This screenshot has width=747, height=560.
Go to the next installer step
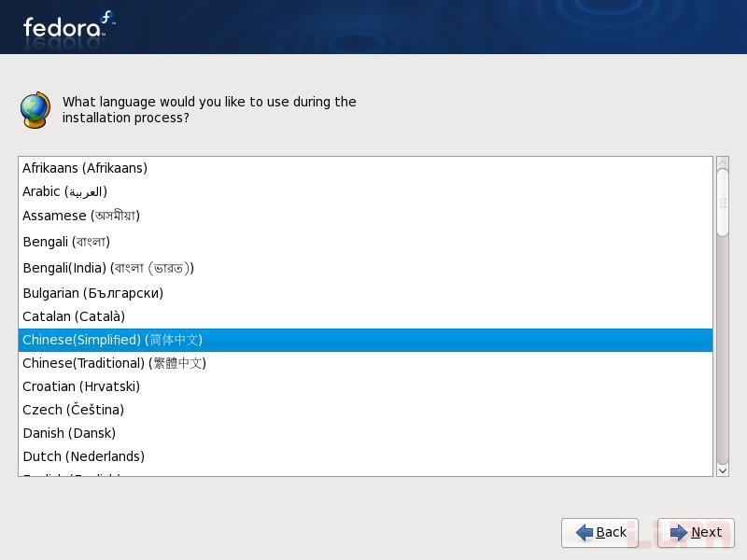[x=696, y=532]
